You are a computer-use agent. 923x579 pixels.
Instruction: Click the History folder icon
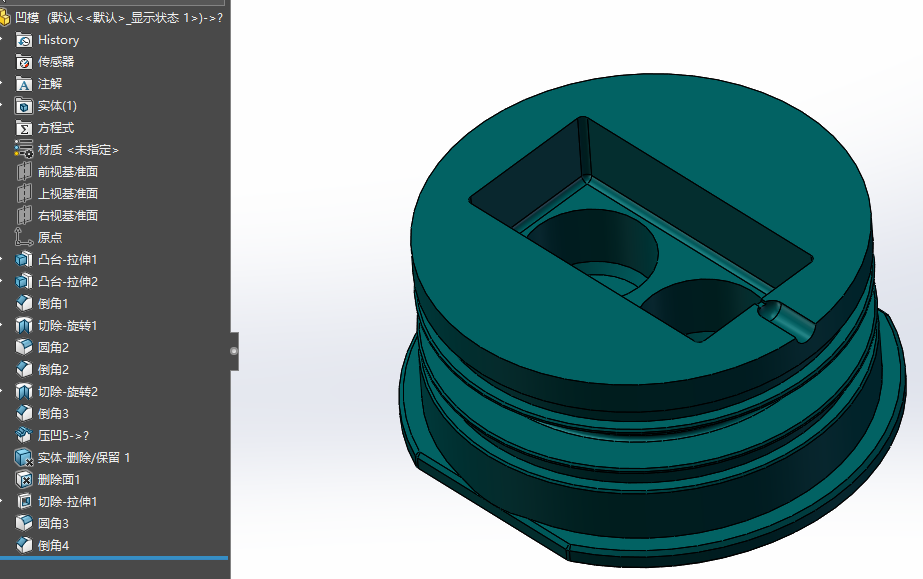point(24,40)
